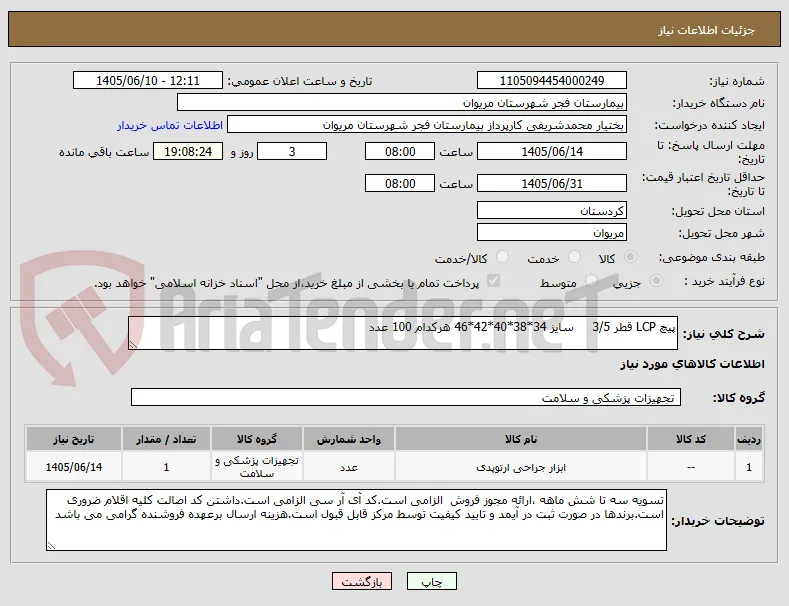Click the announcement date field 1405/06/10 - 12:11
Image resolution: width=789 pixels, height=606 pixels.
click(x=148, y=81)
